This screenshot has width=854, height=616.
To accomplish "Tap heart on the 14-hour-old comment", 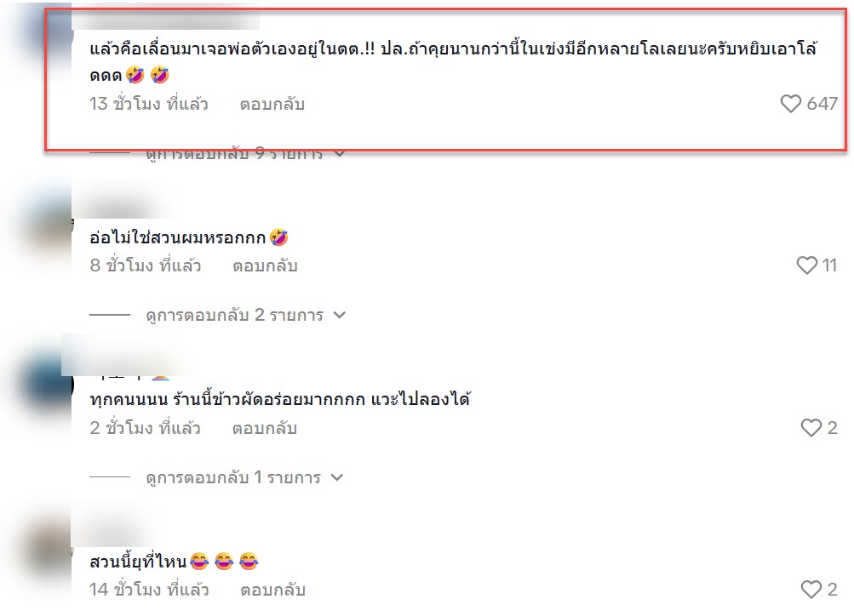I will (x=811, y=590).
